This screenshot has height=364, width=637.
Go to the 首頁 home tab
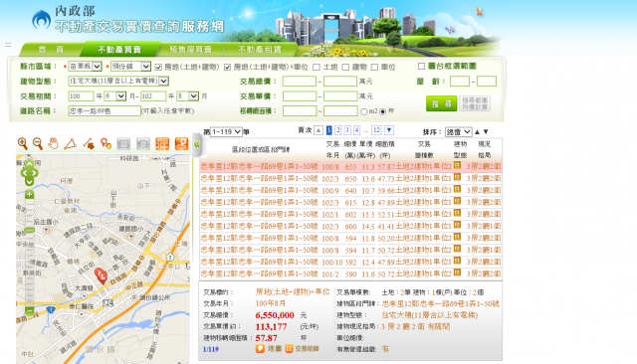click(x=51, y=49)
